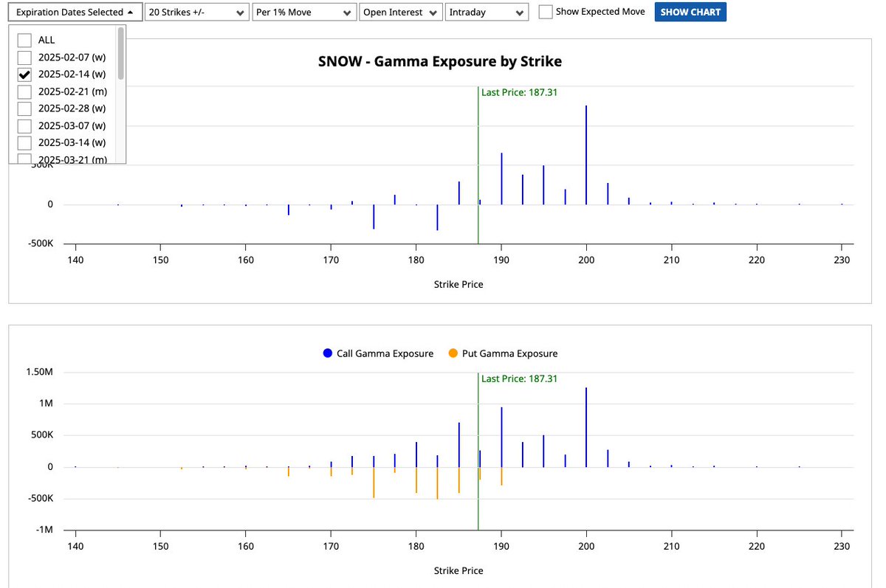Check the 2025-02-28 (w) expiration

24,108
